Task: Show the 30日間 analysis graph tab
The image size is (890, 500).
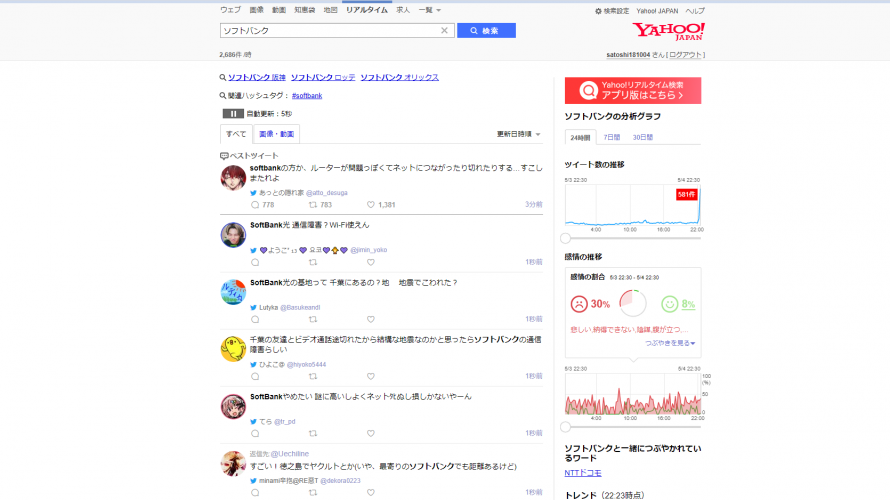Action: point(643,137)
